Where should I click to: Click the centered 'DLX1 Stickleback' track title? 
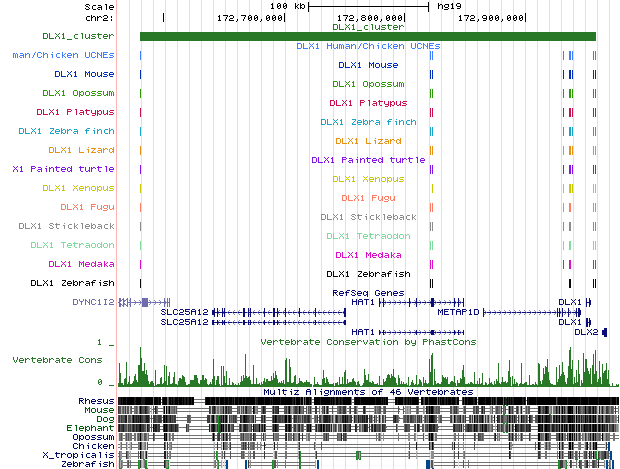click(x=367, y=217)
